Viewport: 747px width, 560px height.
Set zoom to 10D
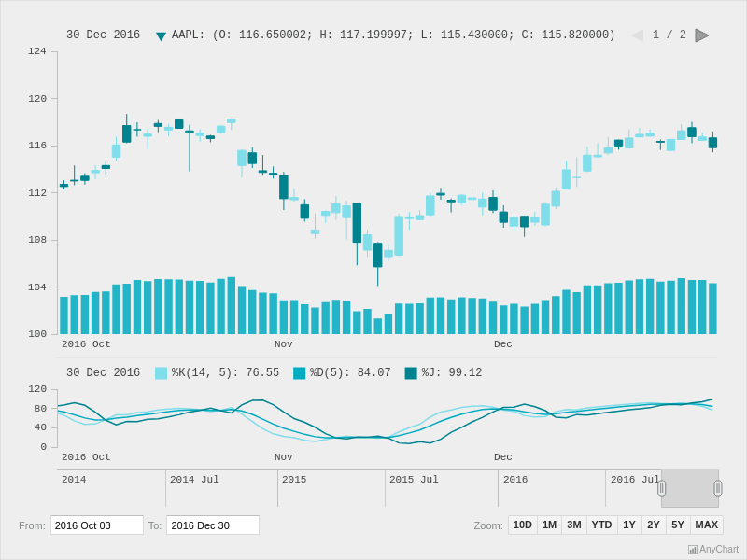(523, 525)
